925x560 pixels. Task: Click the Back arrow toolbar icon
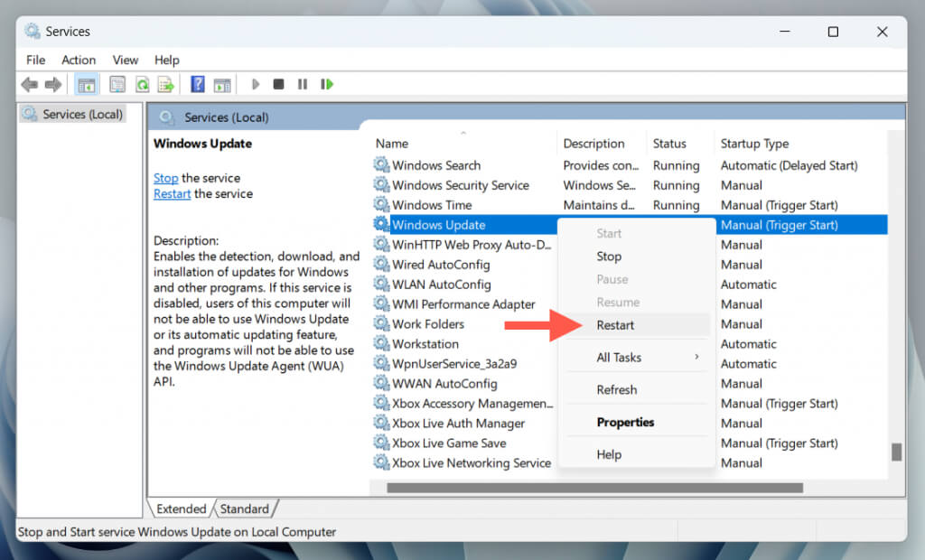click(29, 84)
